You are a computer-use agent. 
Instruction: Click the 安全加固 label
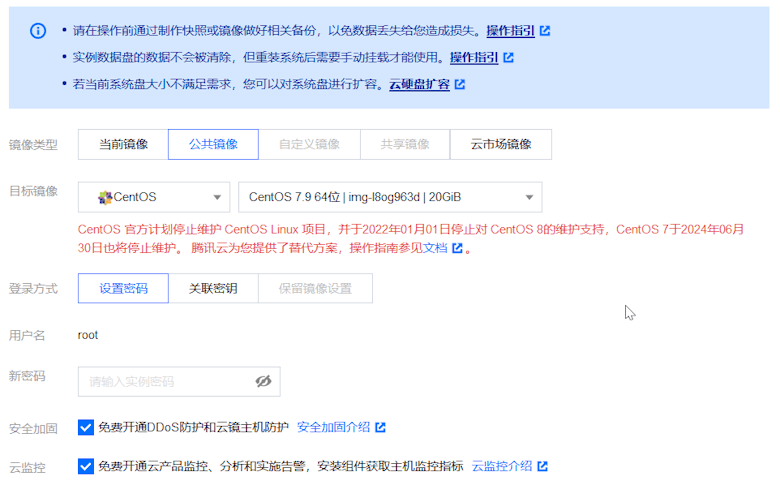pos(33,428)
